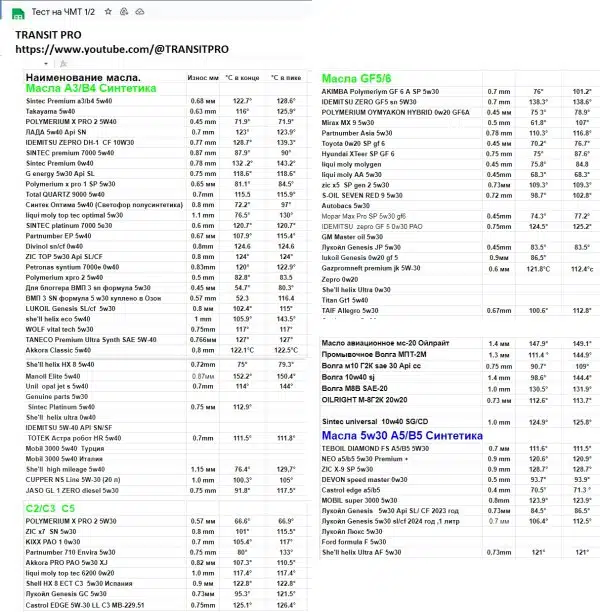Check the cloud save status icon
This screenshot has width=600, height=612.
[140, 12]
